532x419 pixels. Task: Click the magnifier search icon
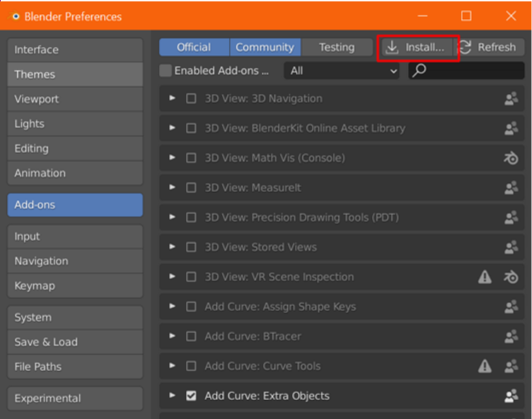[420, 70]
